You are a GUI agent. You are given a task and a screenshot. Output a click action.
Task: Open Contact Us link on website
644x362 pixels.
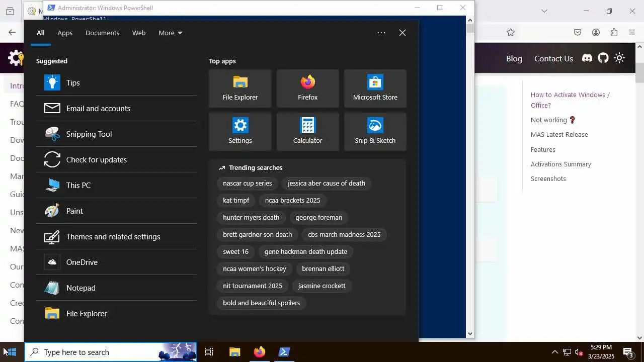pyautogui.click(x=553, y=58)
